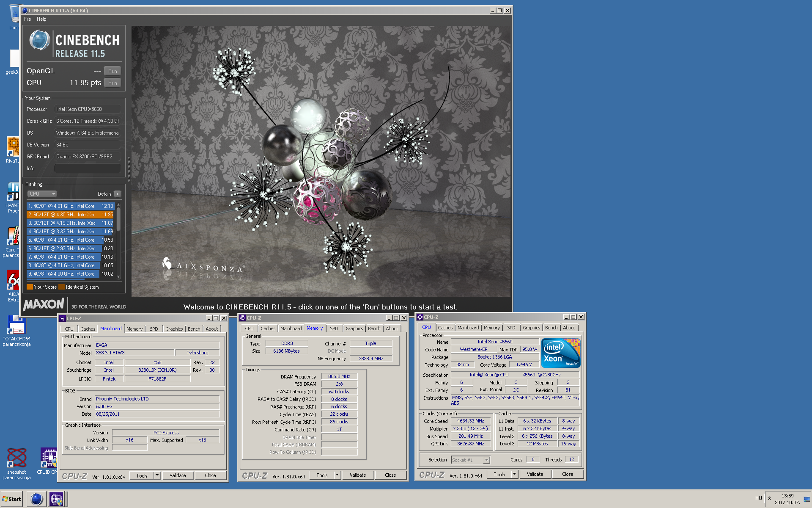Select ranking row 2 6C/12T 4.30 GHz
The image size is (812, 508).
click(70, 215)
